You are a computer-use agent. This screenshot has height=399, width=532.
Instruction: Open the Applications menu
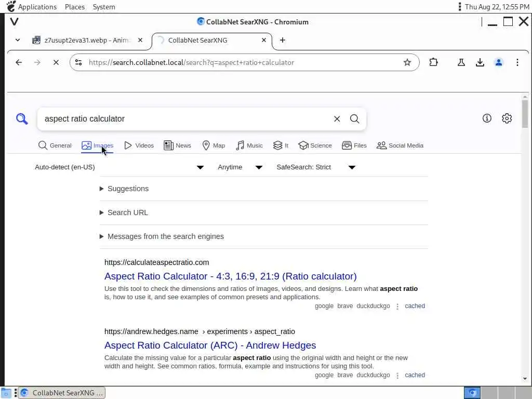point(37,7)
